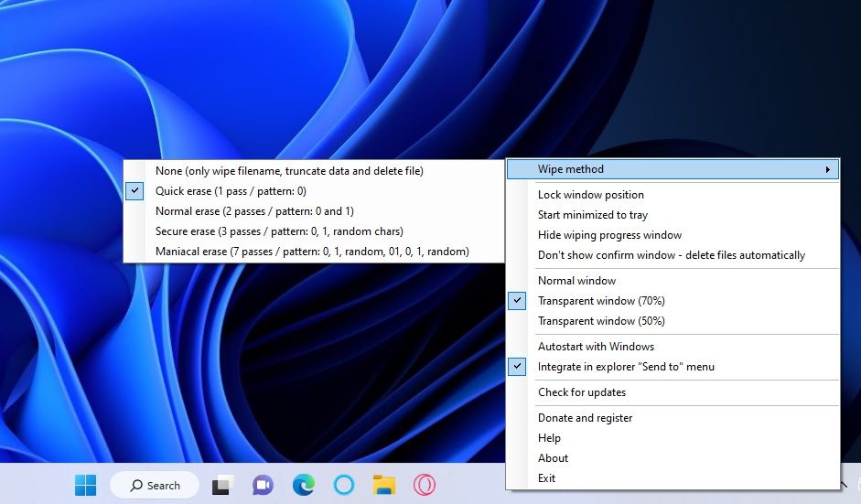The width and height of the screenshot is (861, 504).
Task: Open Donate and register
Action: (585, 418)
